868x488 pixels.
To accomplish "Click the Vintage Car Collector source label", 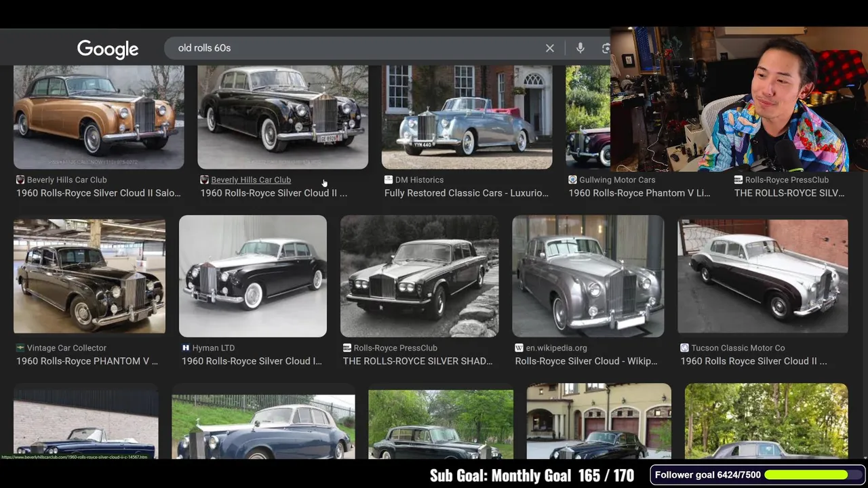I will (x=66, y=348).
